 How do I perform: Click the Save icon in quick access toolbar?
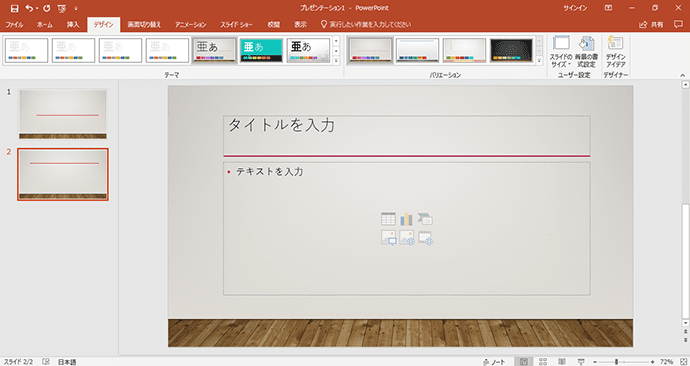pyautogui.click(x=15, y=8)
